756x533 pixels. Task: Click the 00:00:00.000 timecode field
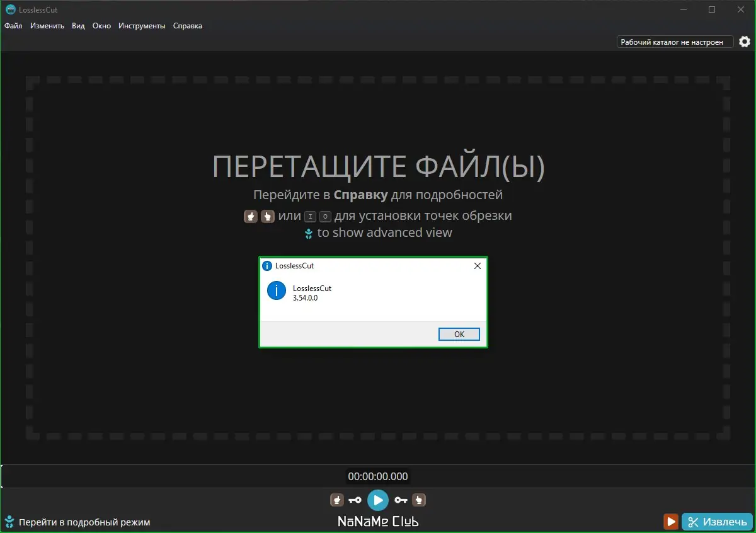coord(378,476)
